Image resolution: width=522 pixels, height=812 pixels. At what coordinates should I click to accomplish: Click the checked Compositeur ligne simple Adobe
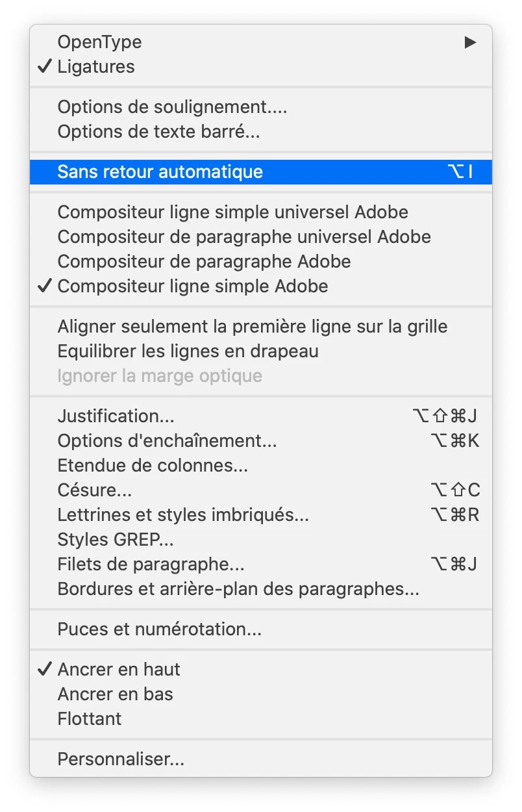193,286
